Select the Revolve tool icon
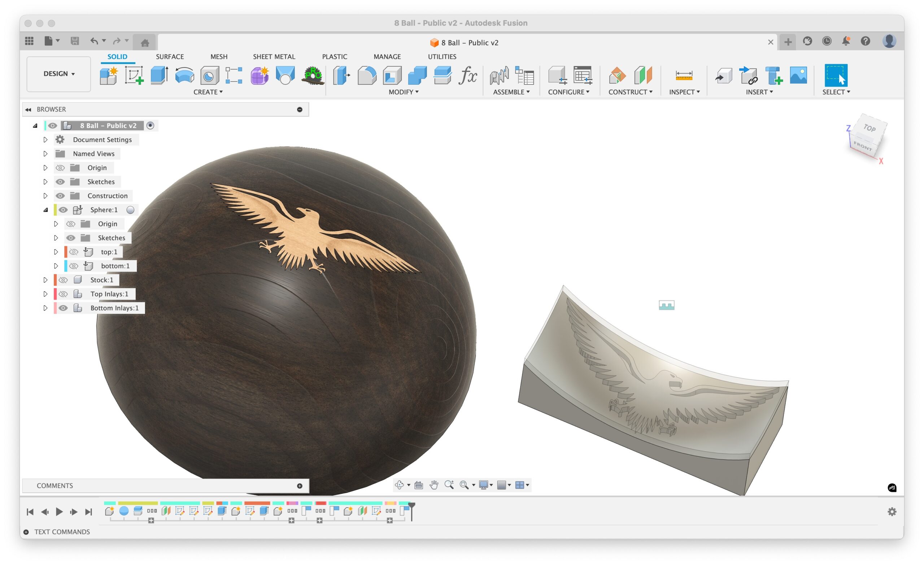This screenshot has width=924, height=564. [x=184, y=75]
